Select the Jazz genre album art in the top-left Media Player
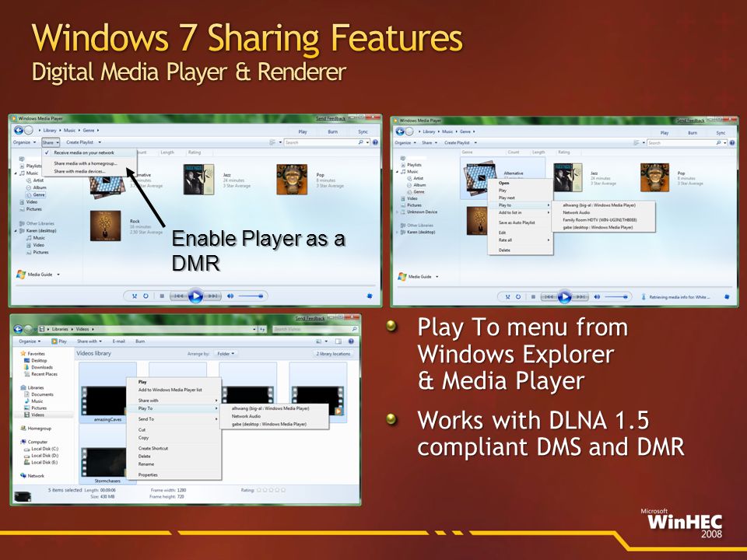The width and height of the screenshot is (747, 560). pyautogui.click(x=198, y=179)
